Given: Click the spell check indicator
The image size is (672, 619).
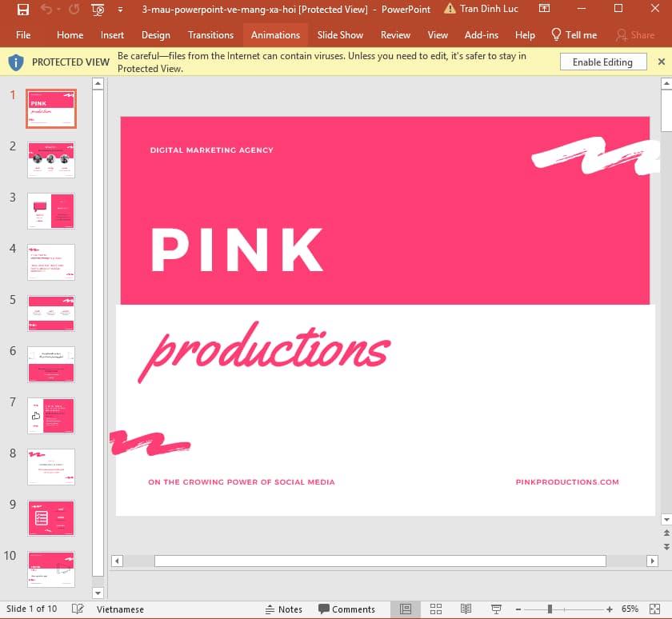Looking at the screenshot, I should (x=78, y=609).
